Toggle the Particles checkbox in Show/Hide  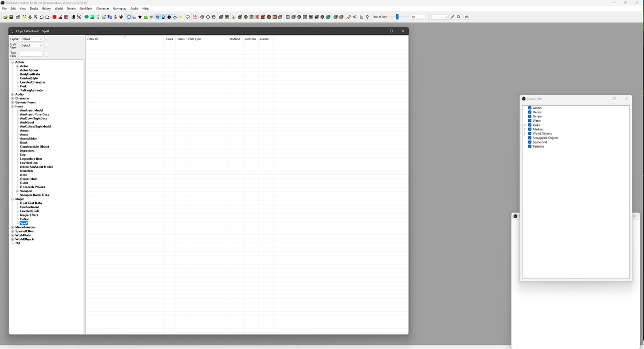[x=530, y=147]
